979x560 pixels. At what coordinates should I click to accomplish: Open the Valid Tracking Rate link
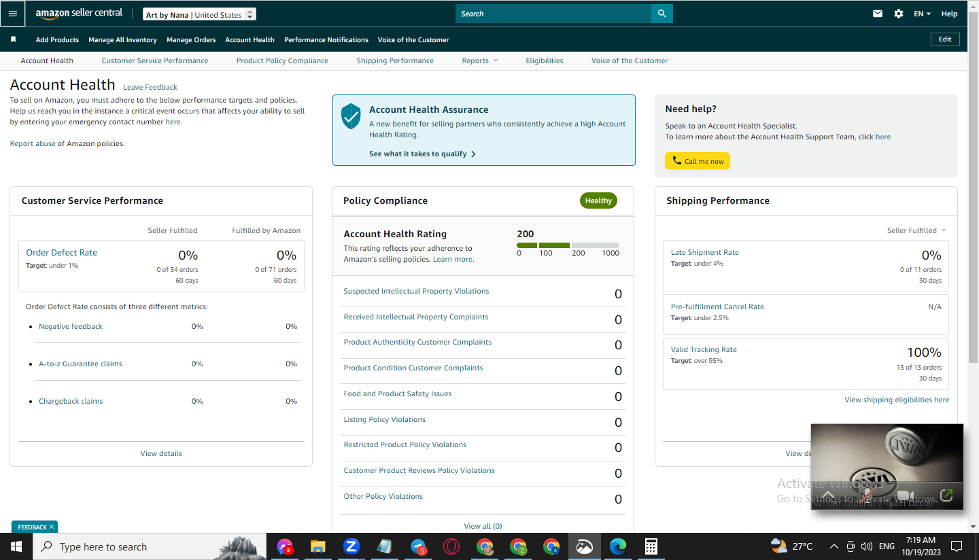704,349
